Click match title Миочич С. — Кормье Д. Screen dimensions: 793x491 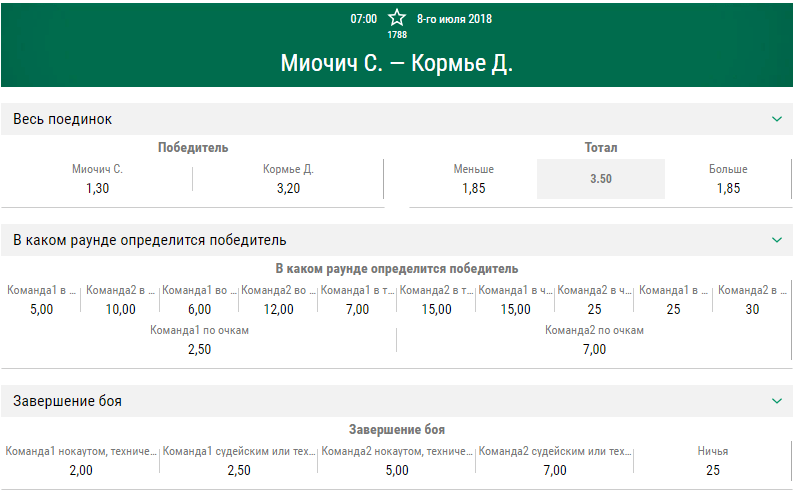click(396, 63)
